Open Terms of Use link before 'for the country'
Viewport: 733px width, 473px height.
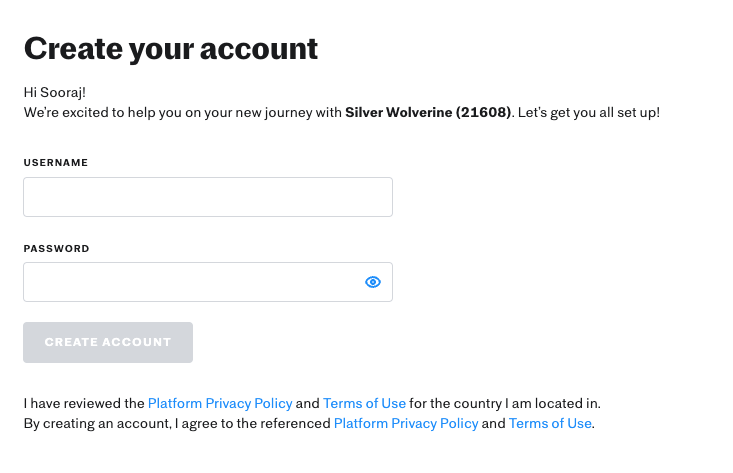[x=364, y=403]
